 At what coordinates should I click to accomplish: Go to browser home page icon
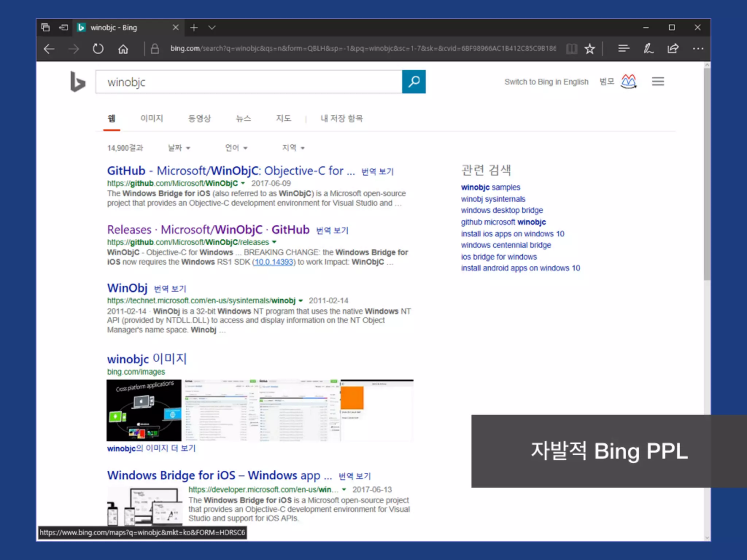123,49
